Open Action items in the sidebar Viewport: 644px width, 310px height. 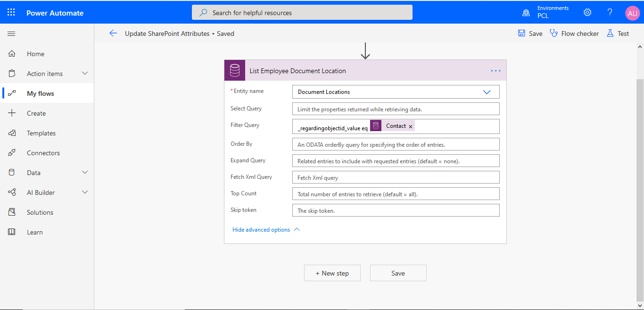point(47,74)
